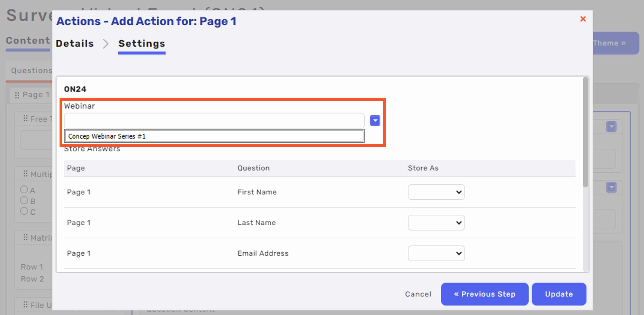Click the Free Text question drag handle

point(25,118)
